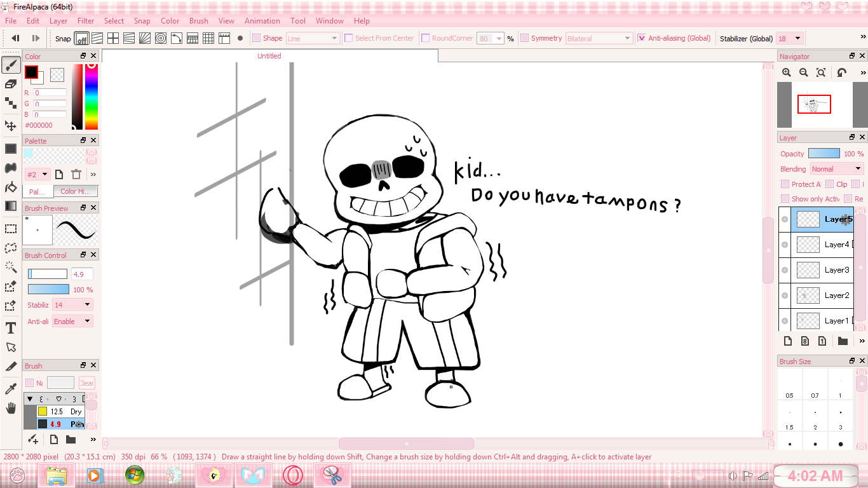Enable Select From Center checkbox
This screenshot has height=488, width=868.
[x=349, y=38]
